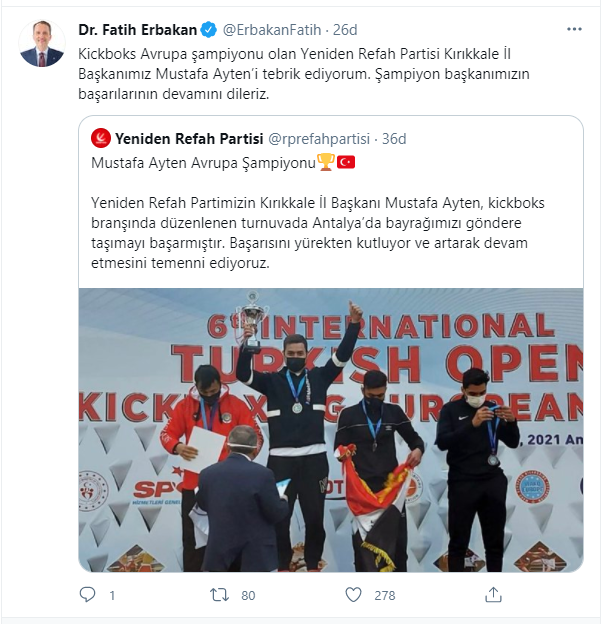
Task: Like the tweet with the heart icon
Action: [353, 595]
